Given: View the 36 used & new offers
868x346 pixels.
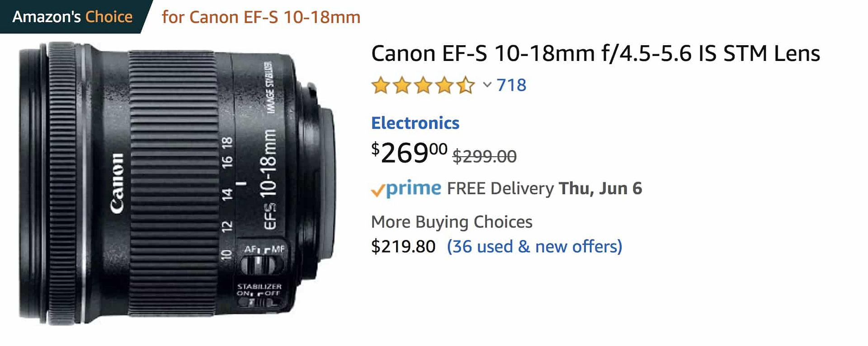Looking at the screenshot, I should pyautogui.click(x=534, y=247).
